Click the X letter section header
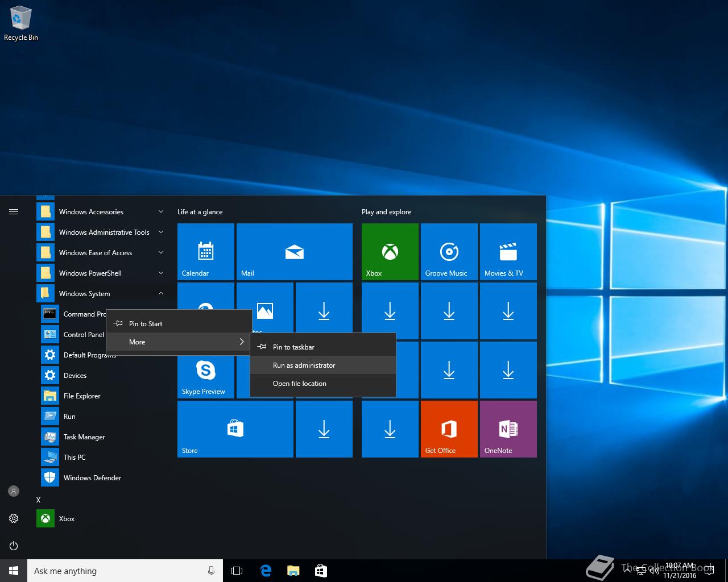The height and width of the screenshot is (582, 728). click(x=39, y=500)
